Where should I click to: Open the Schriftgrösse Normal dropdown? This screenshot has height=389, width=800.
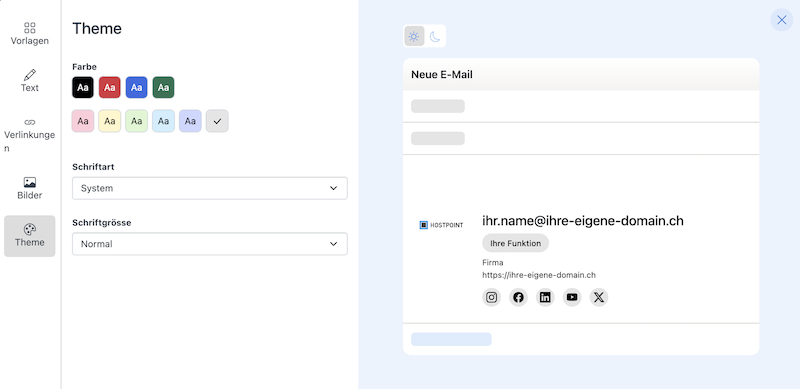[x=210, y=244]
